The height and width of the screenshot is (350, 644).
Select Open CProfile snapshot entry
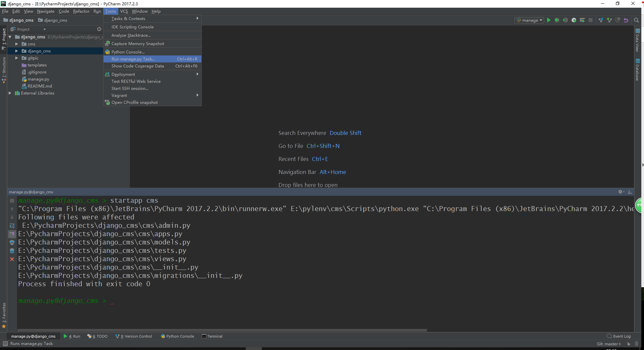tap(152, 103)
